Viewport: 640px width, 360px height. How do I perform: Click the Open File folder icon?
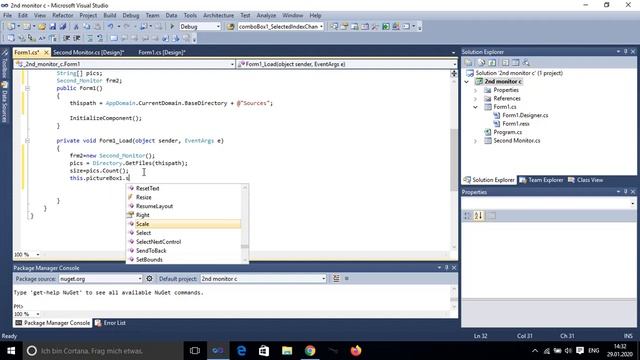(x=42, y=27)
